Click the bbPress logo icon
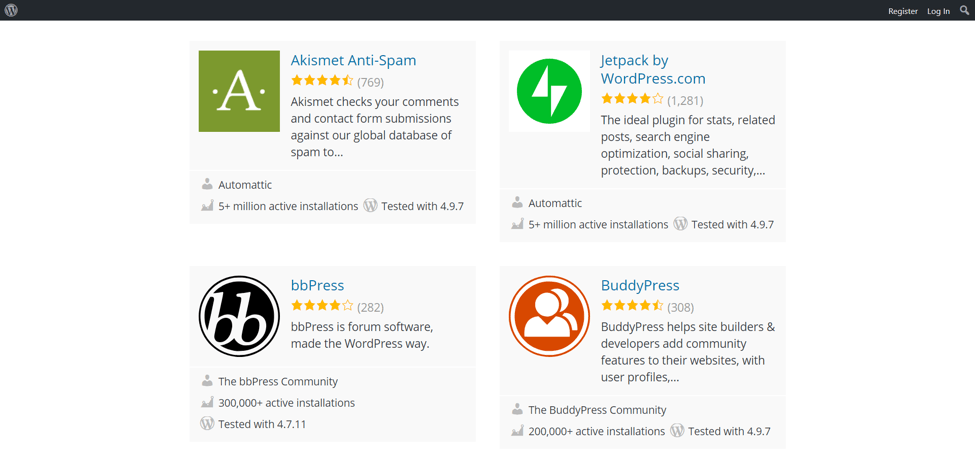 click(x=239, y=316)
